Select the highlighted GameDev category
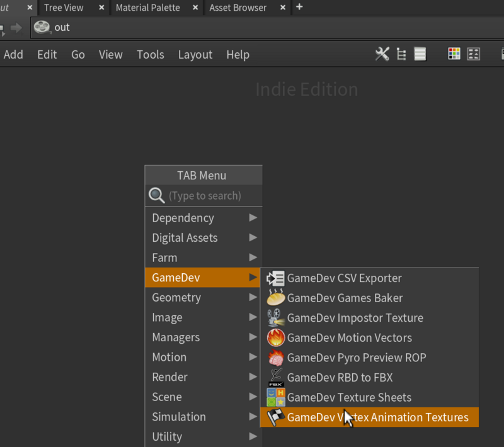Viewport: 504px width, 447px height. (202, 278)
